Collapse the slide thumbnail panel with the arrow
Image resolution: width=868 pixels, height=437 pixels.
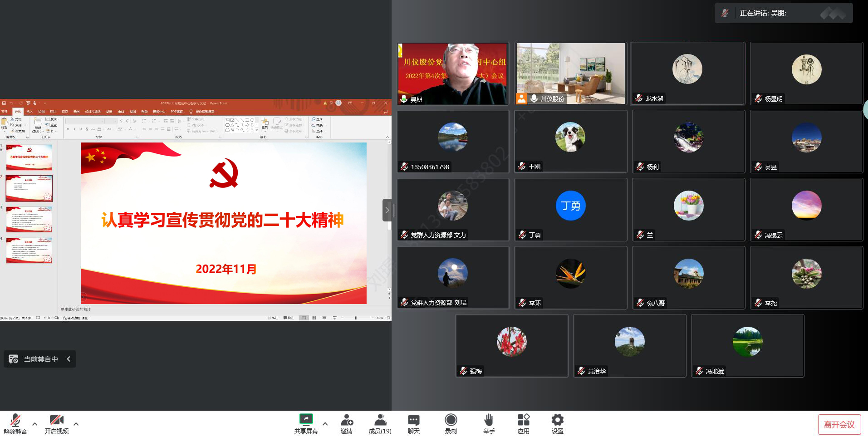click(388, 210)
